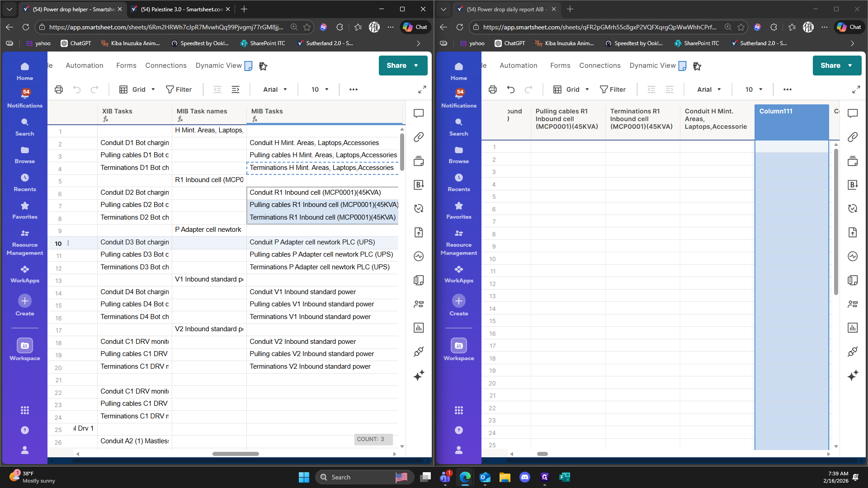The height and width of the screenshot is (488, 868).
Task: Open Conversations comment icon in right window rail
Action: tap(853, 113)
